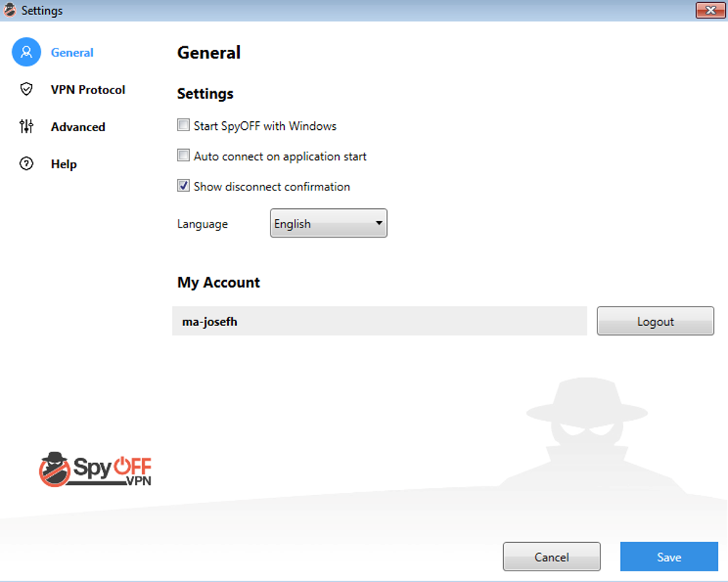
Task: Click the SpyOFF title bar app icon
Action: (9, 10)
